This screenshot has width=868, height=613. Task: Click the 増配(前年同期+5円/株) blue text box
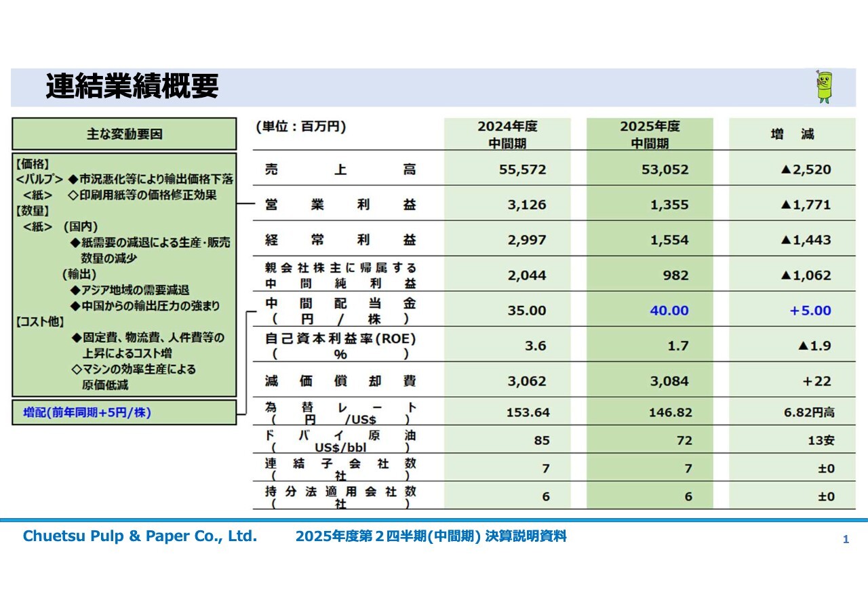87,412
